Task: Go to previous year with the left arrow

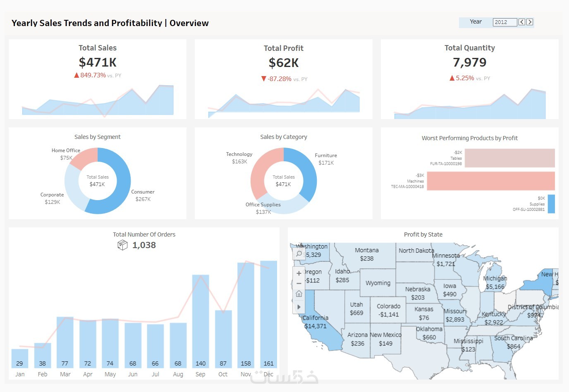Action: point(522,22)
